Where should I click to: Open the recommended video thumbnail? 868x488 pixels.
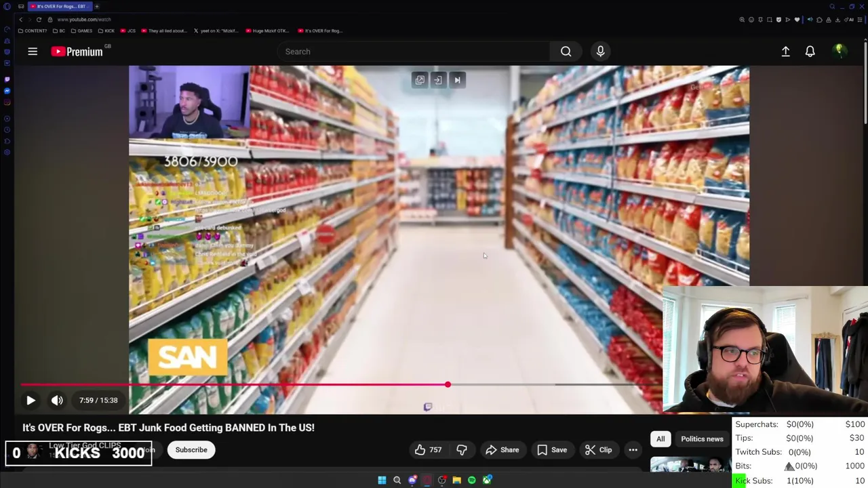pos(690,464)
